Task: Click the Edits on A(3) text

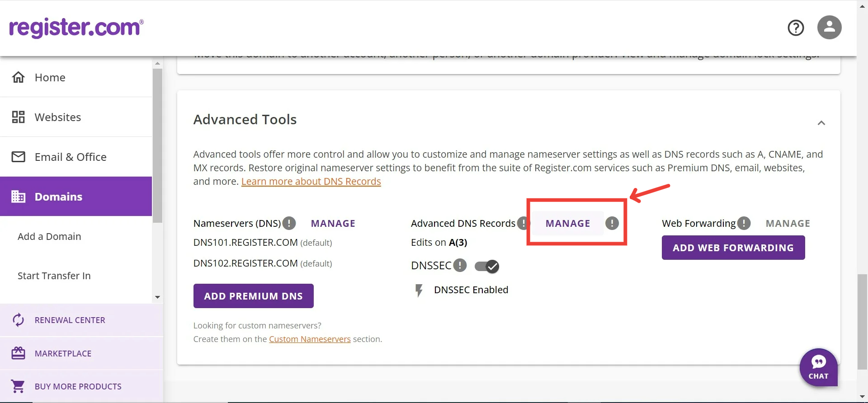Action: click(x=439, y=242)
